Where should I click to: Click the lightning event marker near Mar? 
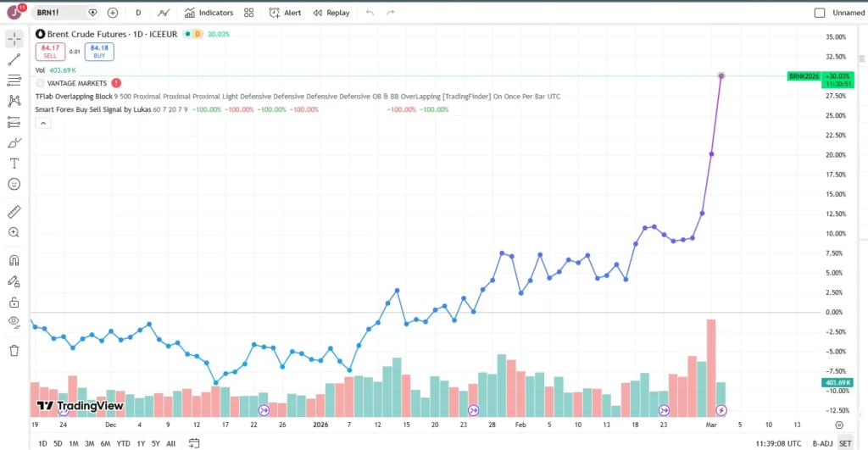(x=721, y=410)
